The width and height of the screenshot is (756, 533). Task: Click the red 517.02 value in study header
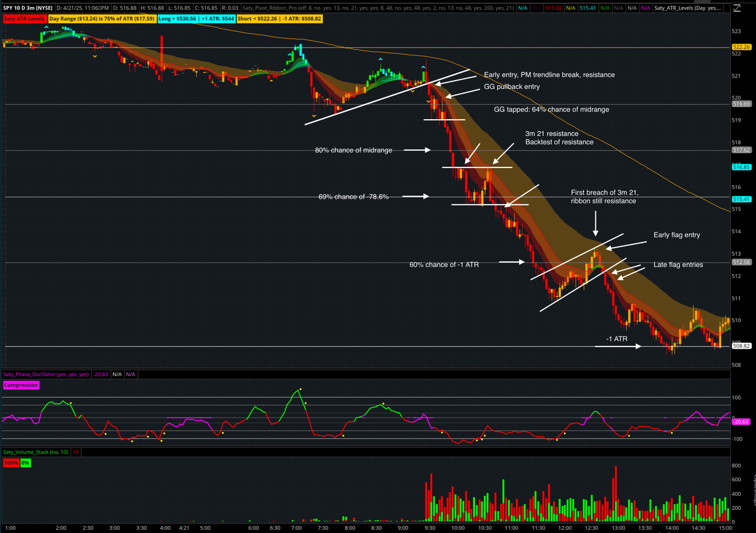553,8
